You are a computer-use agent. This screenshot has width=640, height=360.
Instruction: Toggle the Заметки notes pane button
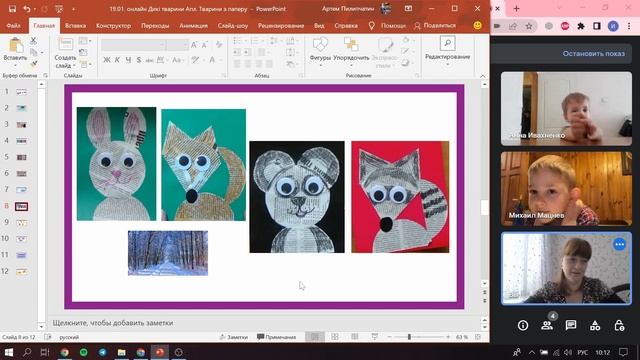pos(233,337)
